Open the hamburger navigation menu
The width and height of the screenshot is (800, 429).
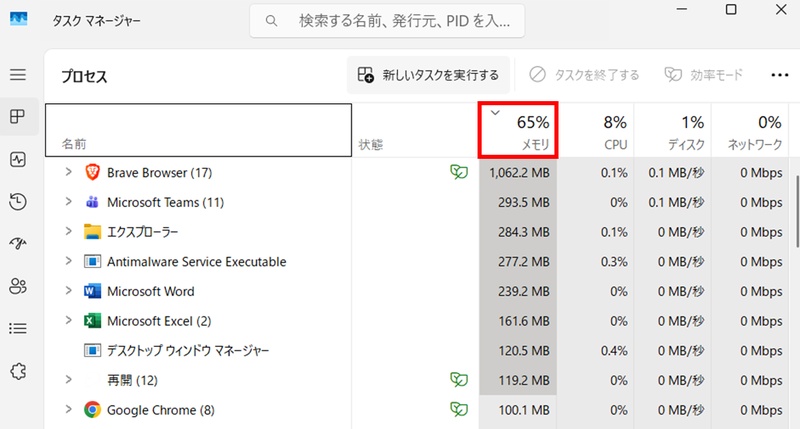pos(18,74)
